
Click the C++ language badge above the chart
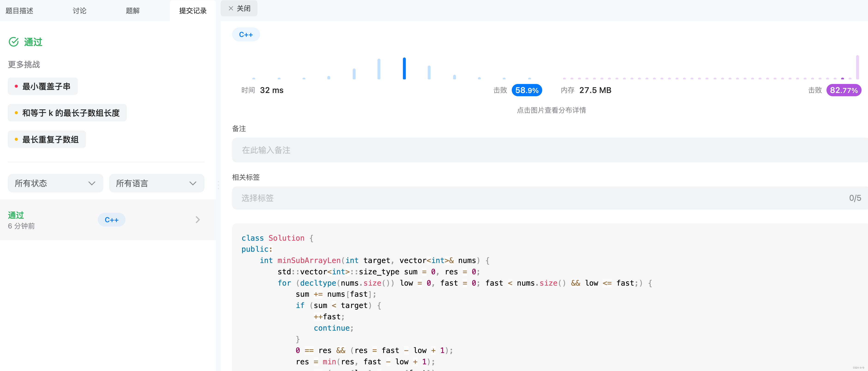[x=246, y=35]
